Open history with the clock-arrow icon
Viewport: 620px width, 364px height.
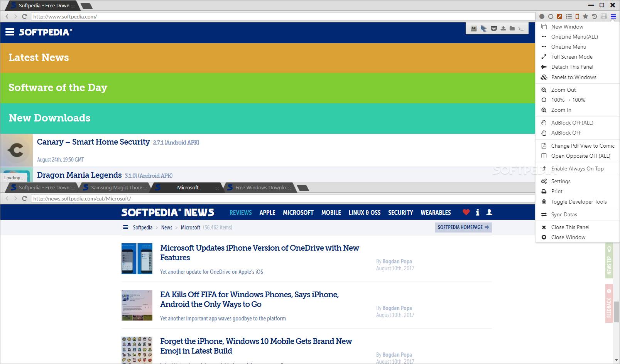pyautogui.click(x=594, y=17)
